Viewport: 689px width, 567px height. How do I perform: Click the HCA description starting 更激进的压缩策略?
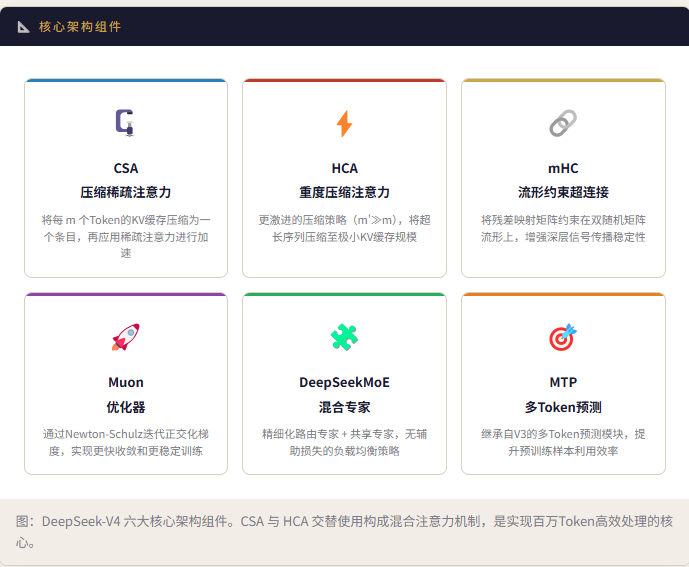[x=344, y=228]
